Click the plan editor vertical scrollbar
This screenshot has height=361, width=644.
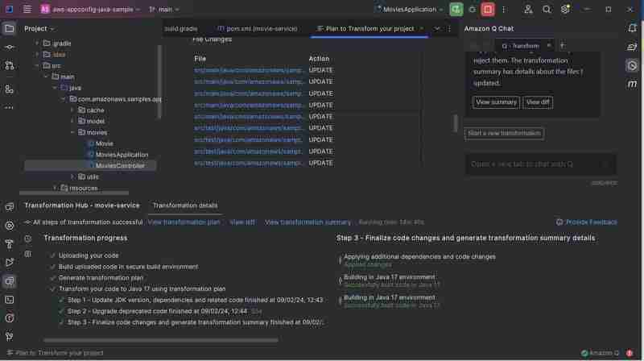[x=455, y=123]
